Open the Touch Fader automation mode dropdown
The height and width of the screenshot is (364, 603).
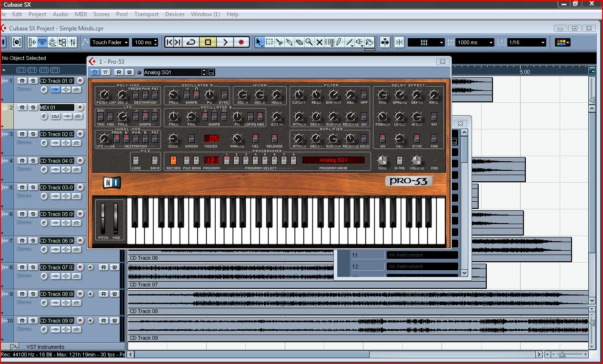tap(110, 42)
